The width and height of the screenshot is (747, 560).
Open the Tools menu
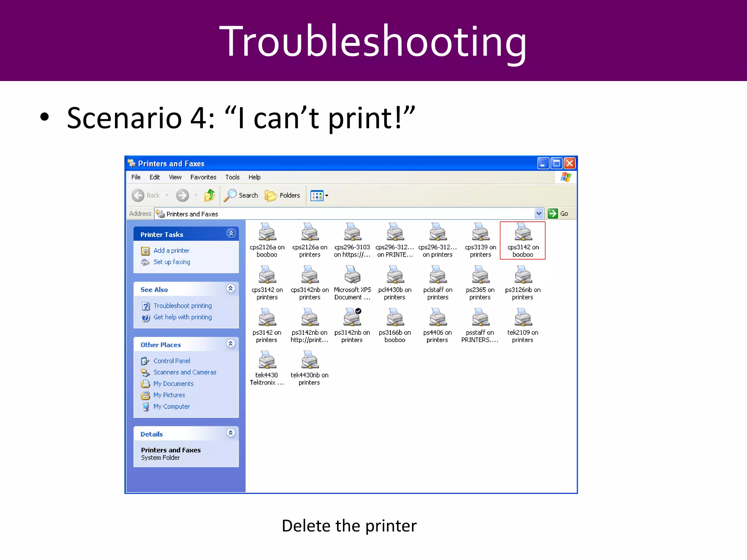pyautogui.click(x=232, y=177)
